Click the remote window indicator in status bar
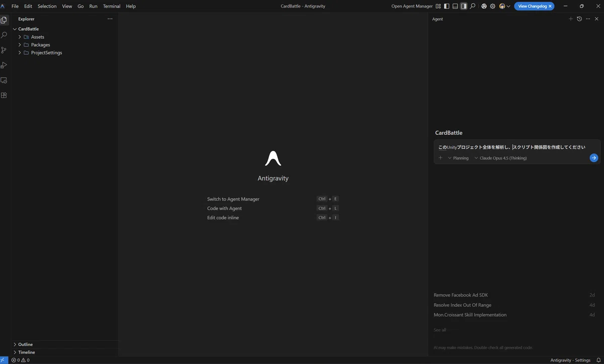 (x=4, y=360)
